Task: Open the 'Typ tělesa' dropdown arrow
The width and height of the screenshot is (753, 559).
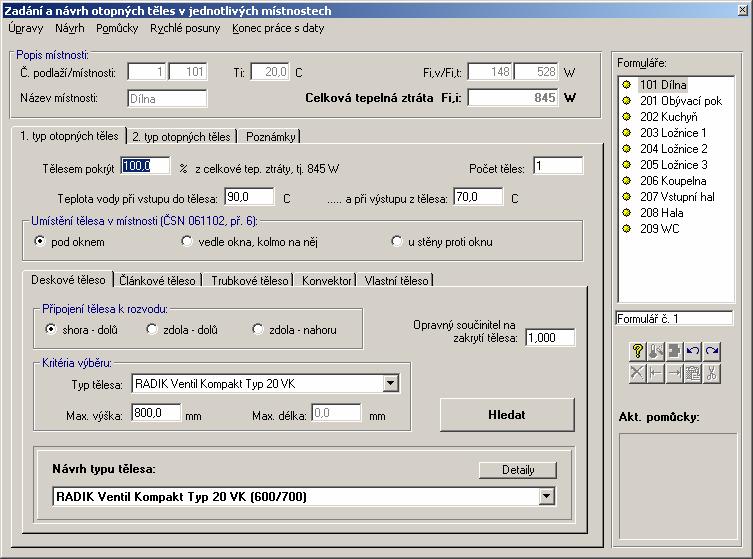Action: point(390,384)
